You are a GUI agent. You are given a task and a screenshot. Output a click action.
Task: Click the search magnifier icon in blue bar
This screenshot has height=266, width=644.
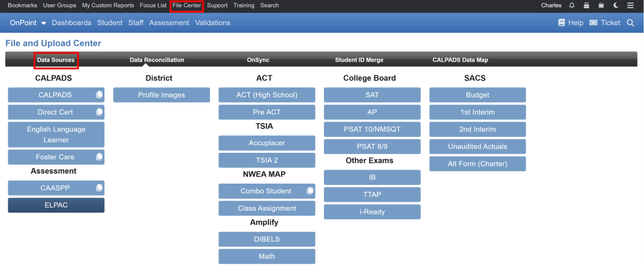point(630,23)
